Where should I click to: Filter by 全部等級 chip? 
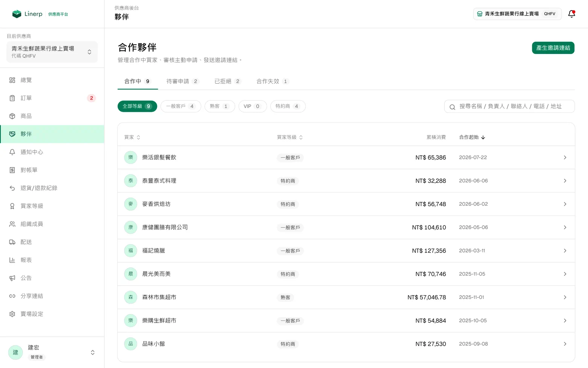point(137,106)
